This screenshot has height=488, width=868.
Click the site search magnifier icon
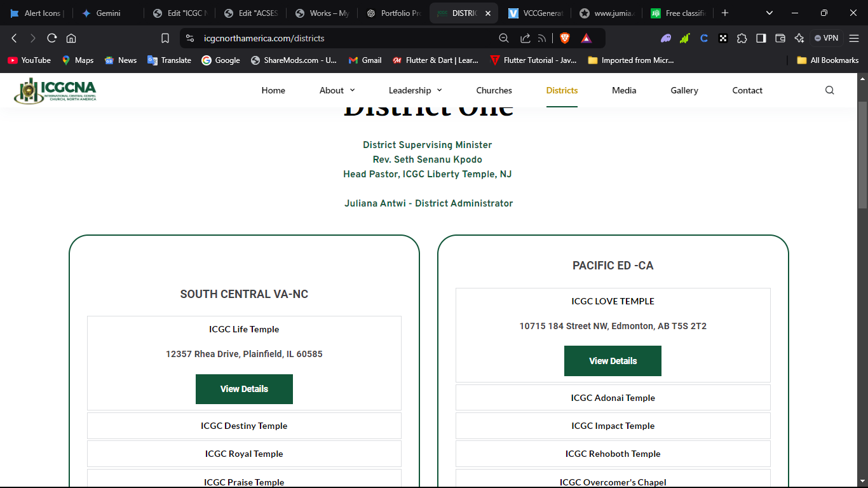[829, 90]
